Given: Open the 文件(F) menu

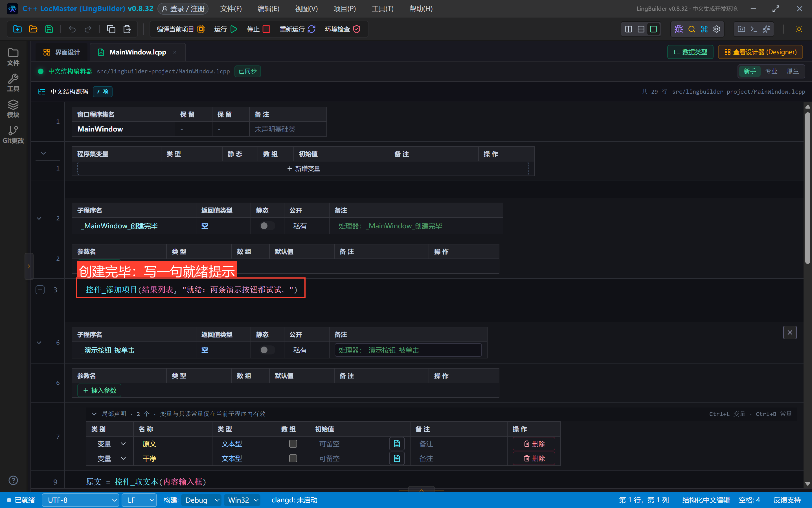Looking at the screenshot, I should point(231,9).
